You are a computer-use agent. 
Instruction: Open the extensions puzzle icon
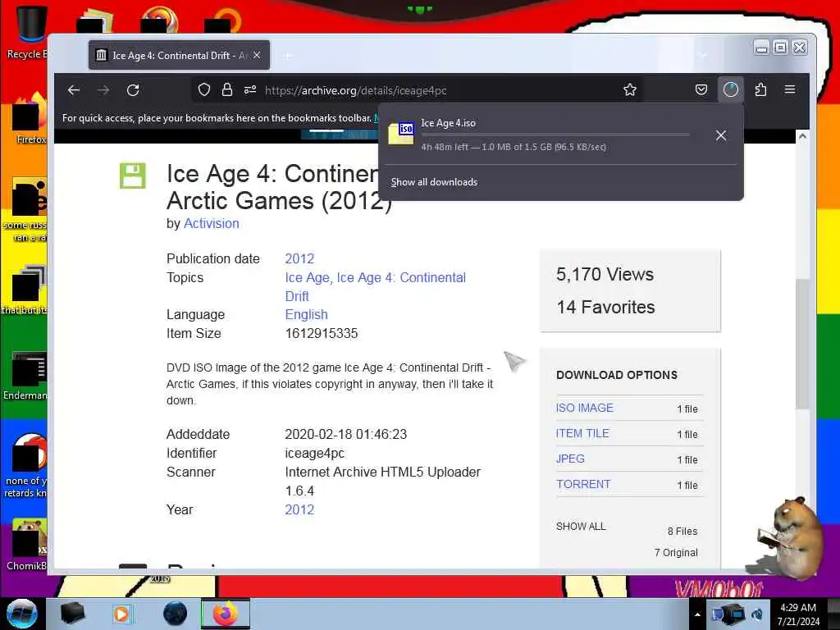point(760,90)
